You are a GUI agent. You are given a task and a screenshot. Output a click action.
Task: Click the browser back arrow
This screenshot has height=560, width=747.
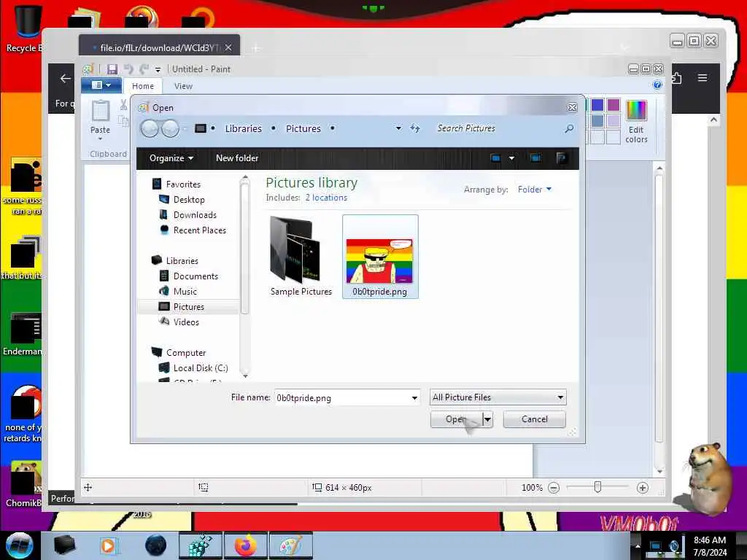coord(65,79)
